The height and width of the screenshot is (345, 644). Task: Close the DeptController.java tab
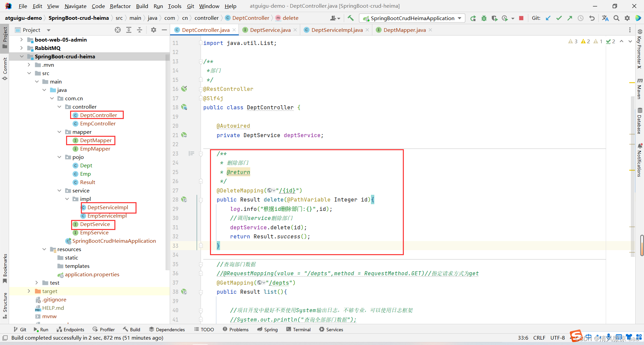pyautogui.click(x=234, y=30)
